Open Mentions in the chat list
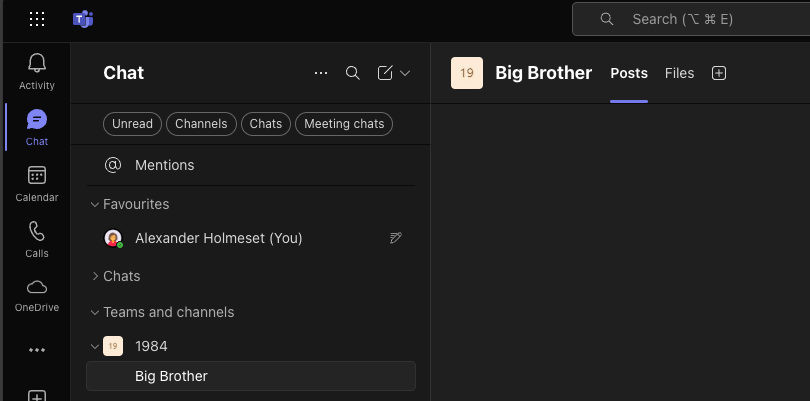810x401 pixels. [x=164, y=165]
